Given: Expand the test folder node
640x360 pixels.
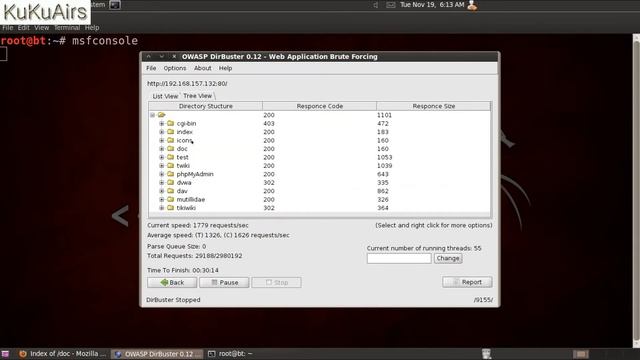Looking at the screenshot, I should click(x=162, y=157).
